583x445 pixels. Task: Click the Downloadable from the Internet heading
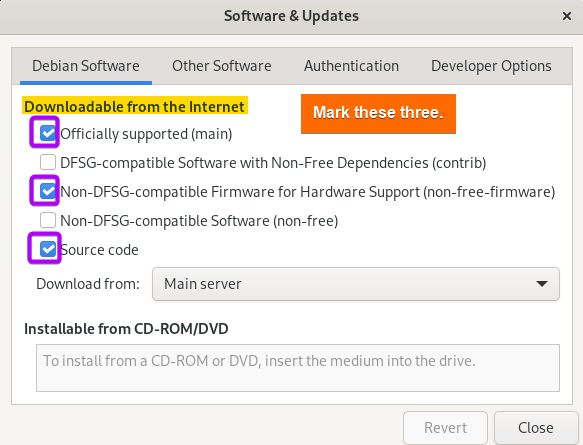click(135, 107)
